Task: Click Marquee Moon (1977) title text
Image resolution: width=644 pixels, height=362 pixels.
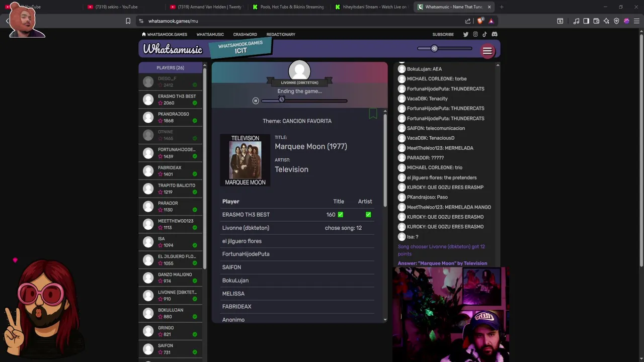Action: [x=311, y=146]
